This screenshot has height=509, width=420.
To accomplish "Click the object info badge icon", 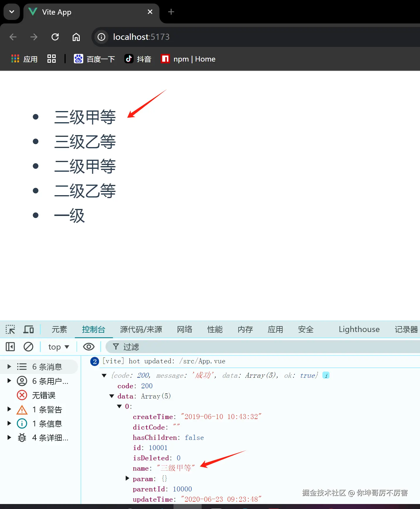I will [x=326, y=375].
